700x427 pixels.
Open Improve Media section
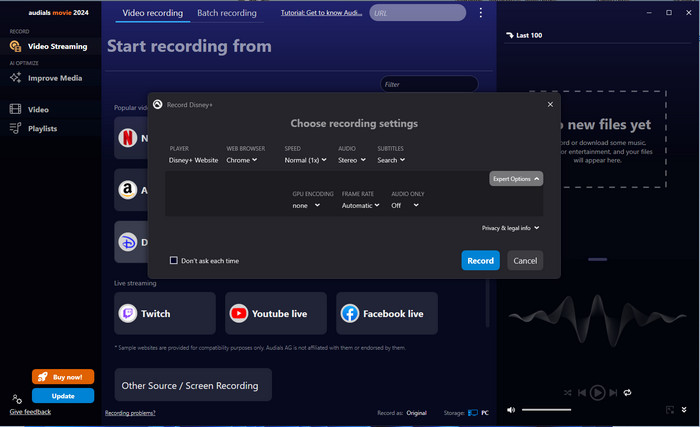50,78
